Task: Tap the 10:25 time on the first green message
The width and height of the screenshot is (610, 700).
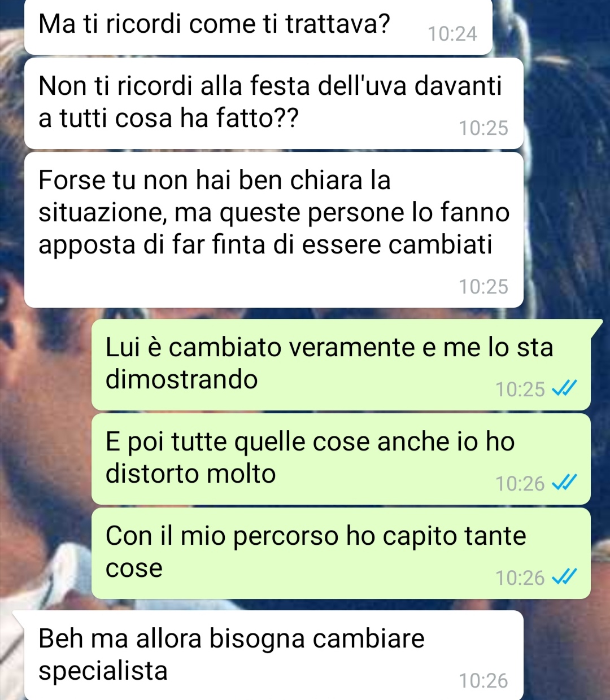Action: click(520, 389)
